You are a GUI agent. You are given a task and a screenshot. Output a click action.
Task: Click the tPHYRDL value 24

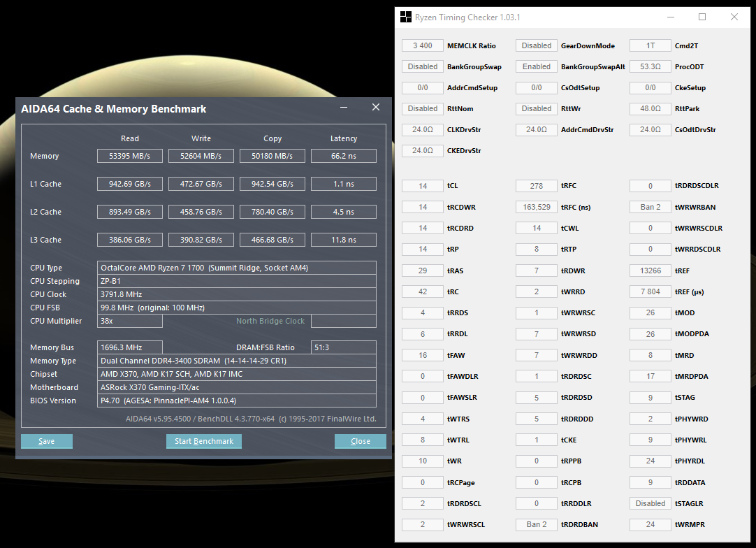click(650, 461)
